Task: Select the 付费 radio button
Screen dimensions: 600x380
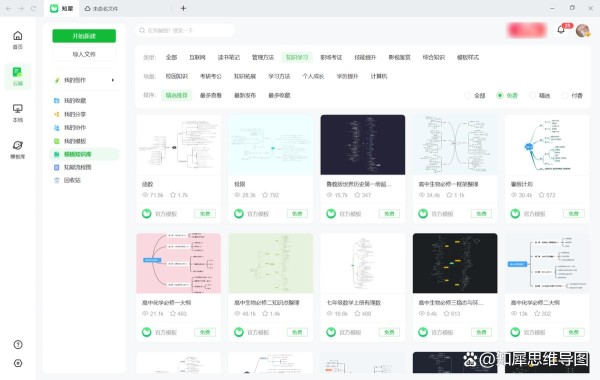Action: tap(565, 95)
